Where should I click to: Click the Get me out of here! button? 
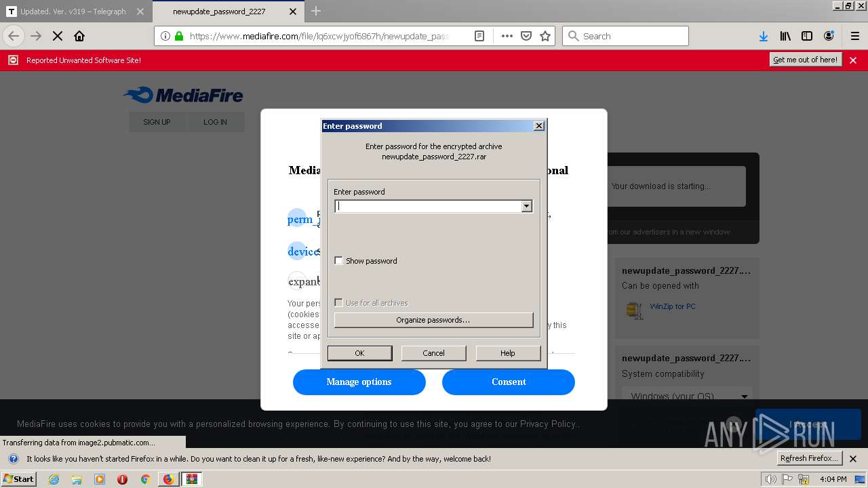point(806,60)
